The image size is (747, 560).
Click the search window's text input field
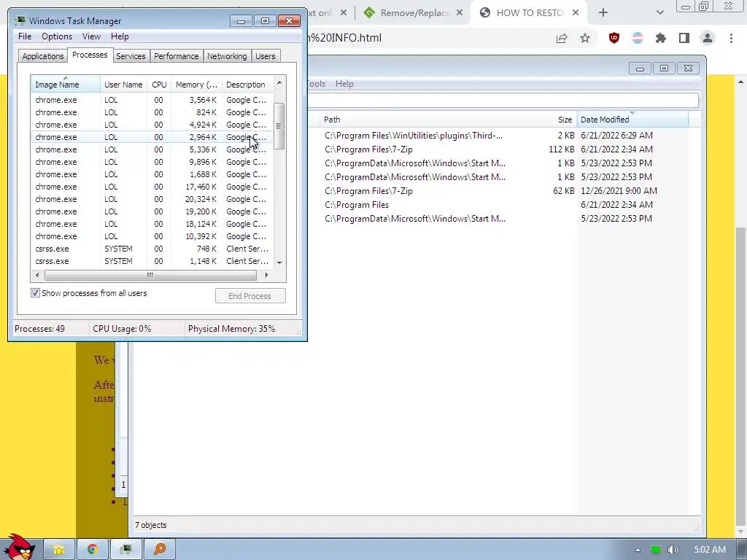[x=503, y=100]
